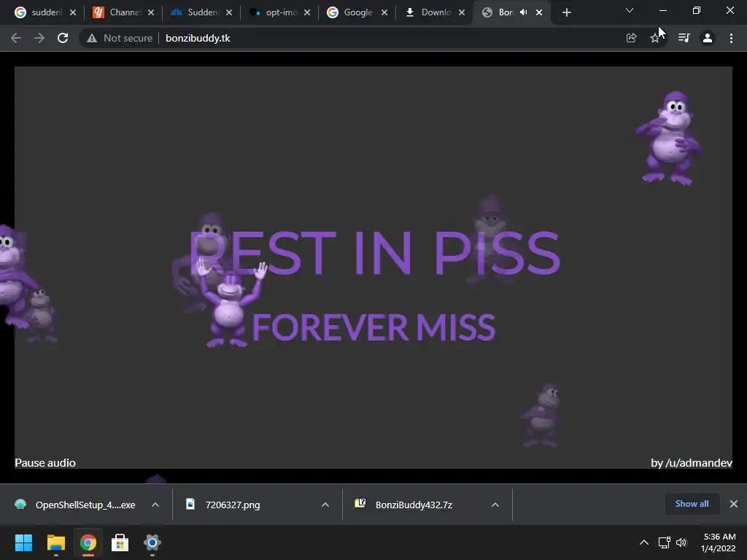Open the Windows Start menu
Viewport: 747px width, 560px height.
click(23, 542)
